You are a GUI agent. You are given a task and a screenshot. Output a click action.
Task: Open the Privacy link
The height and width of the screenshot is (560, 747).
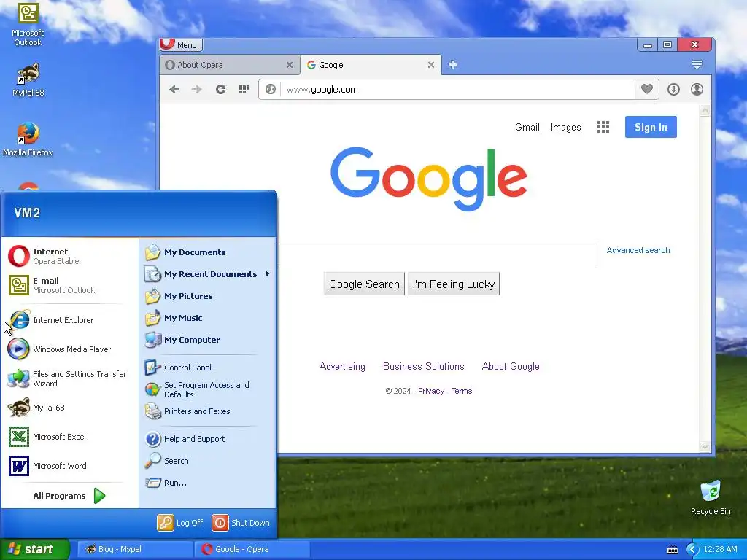click(431, 391)
